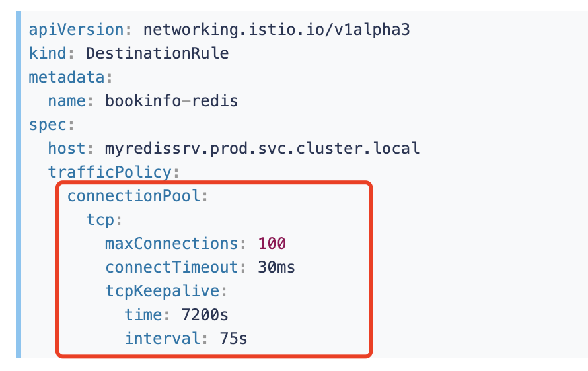588x371 pixels.
Task: Select the 75s interval value
Action: coord(233,339)
